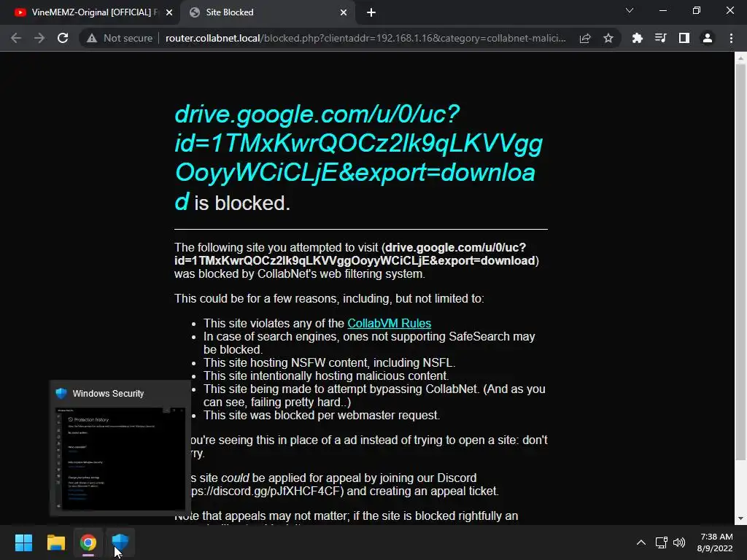This screenshot has width=747, height=560.
Task: Click text 'This site intentionally hosting malicious content.'
Action: tap(326, 376)
